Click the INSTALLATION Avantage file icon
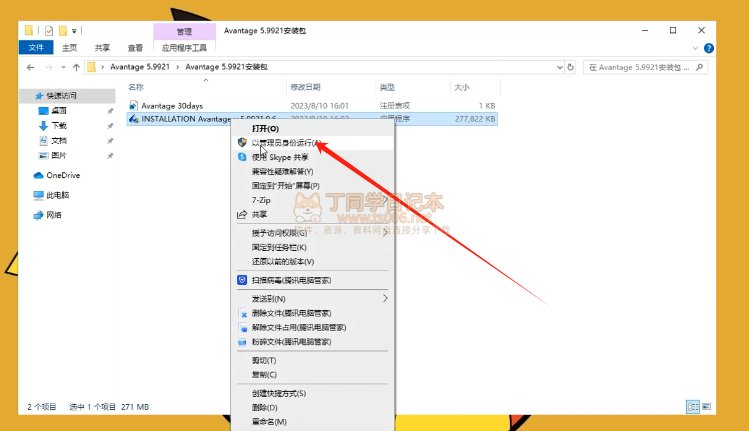The height and width of the screenshot is (431, 749). point(134,119)
